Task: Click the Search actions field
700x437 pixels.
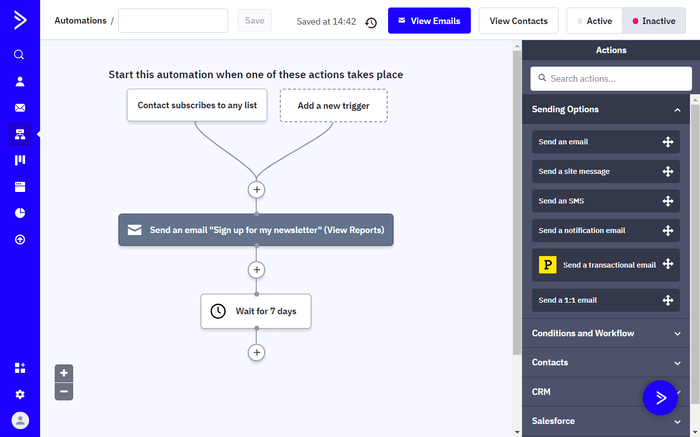Action: click(x=611, y=79)
